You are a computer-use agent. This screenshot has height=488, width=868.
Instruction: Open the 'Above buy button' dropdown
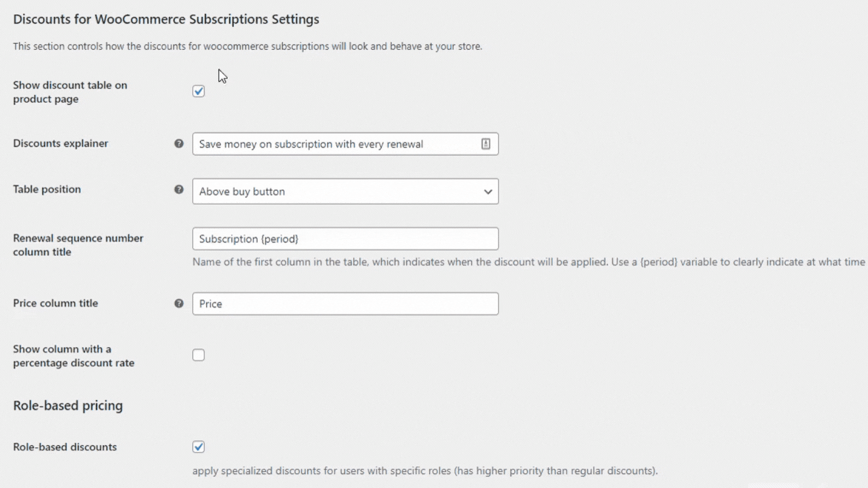click(x=345, y=191)
